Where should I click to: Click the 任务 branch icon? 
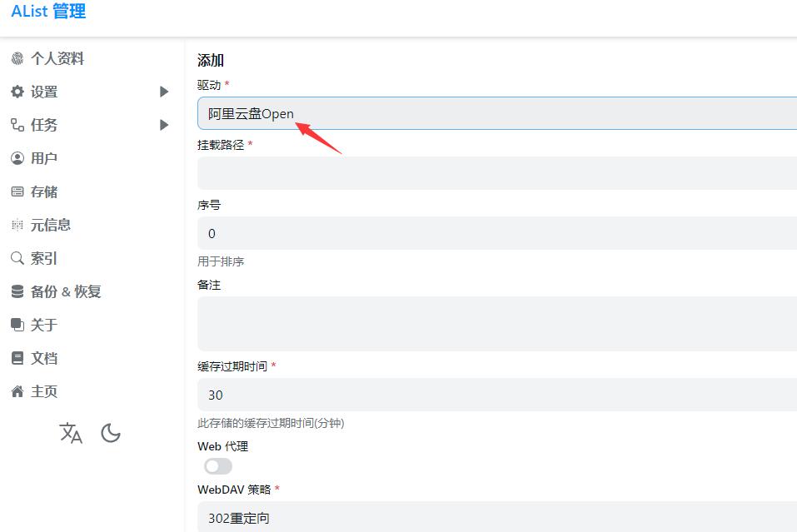(x=17, y=125)
